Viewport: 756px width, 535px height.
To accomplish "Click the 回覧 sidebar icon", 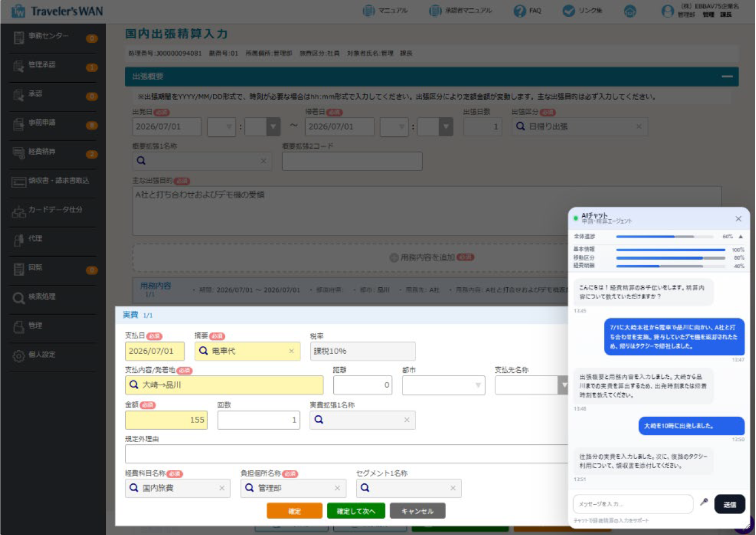I will (x=19, y=269).
